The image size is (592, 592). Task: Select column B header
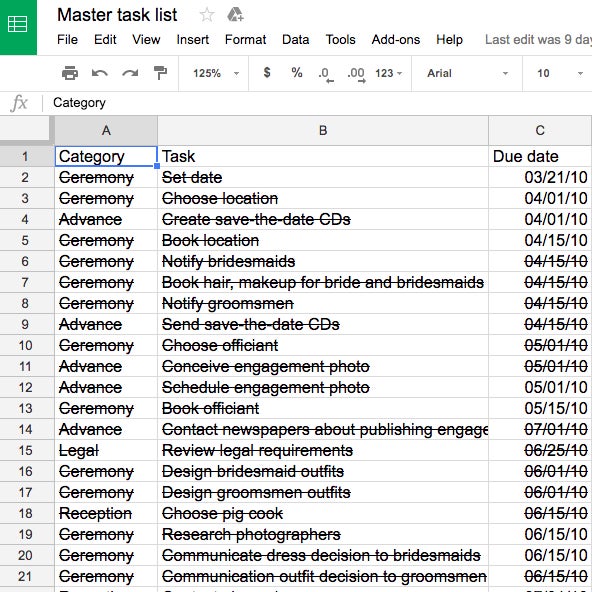(323, 131)
